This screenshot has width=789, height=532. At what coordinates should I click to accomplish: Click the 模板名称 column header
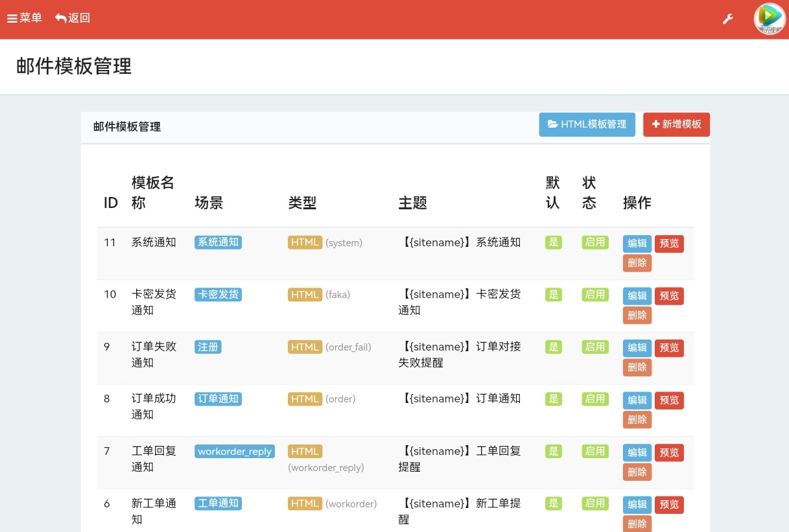(x=153, y=192)
